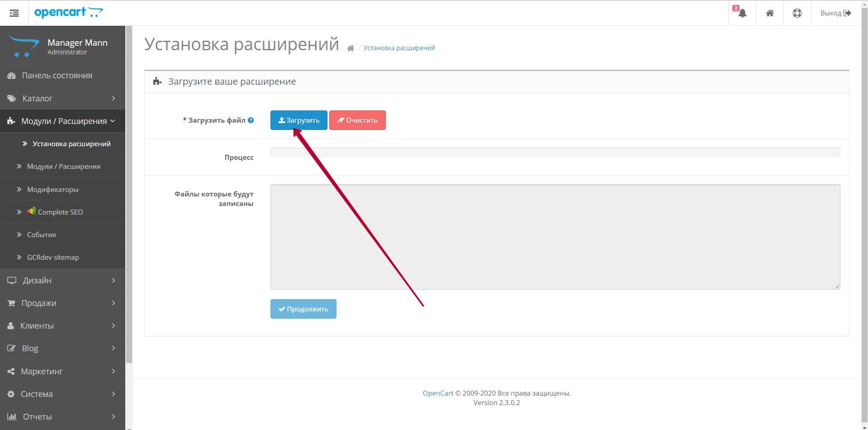Click the breadcrumb home icon
Screen dimensions: 868x430
click(351, 48)
